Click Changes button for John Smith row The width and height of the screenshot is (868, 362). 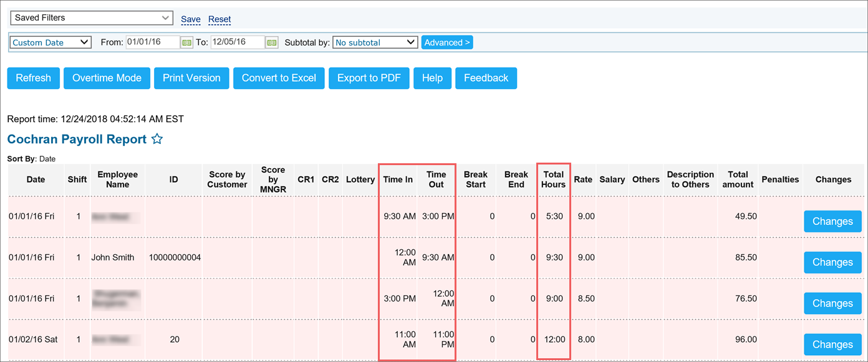pos(832,262)
